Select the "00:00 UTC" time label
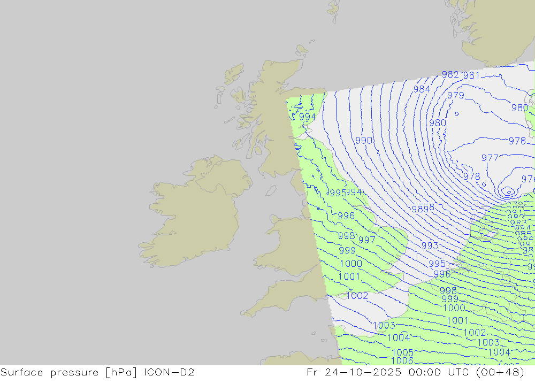535x392 pixels. [439, 372]
